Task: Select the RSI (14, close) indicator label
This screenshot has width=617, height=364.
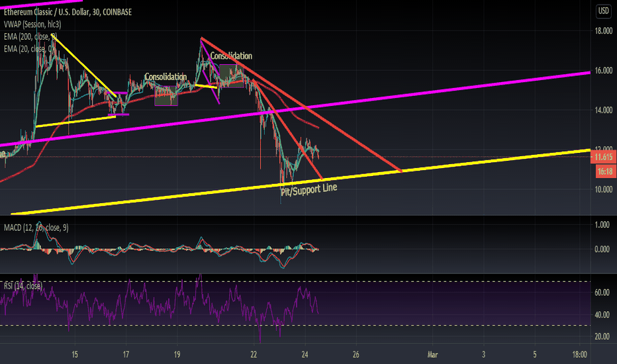Action: coord(23,286)
